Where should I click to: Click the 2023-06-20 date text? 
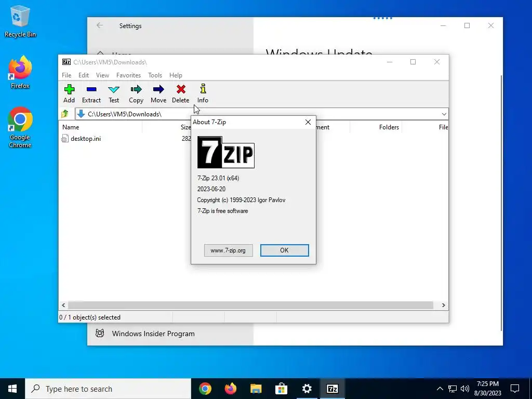coord(211,189)
